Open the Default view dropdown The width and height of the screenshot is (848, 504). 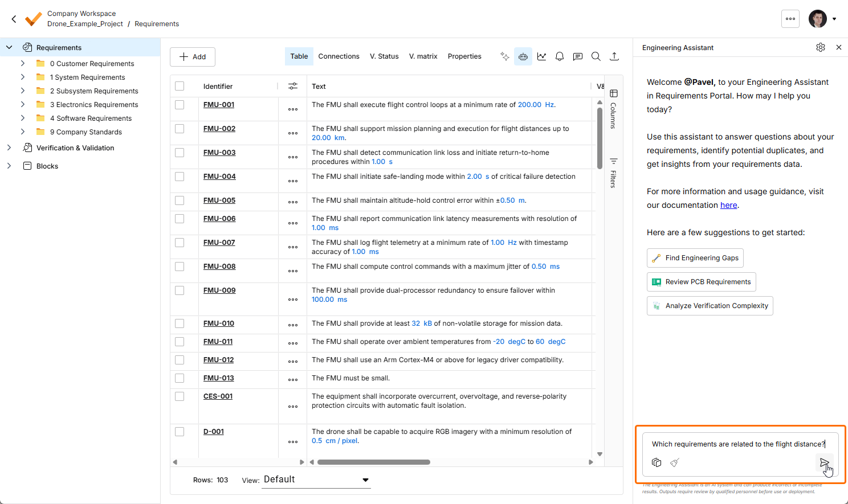[x=316, y=480]
